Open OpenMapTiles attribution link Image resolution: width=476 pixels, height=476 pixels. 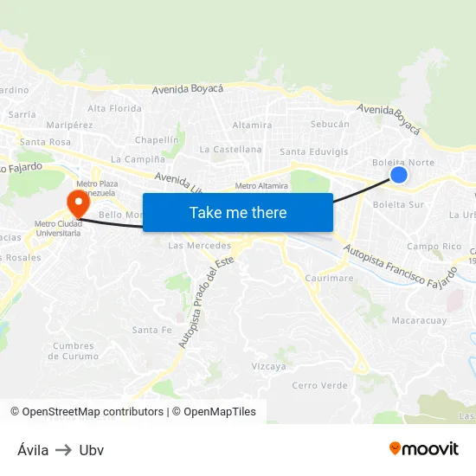[214, 412]
